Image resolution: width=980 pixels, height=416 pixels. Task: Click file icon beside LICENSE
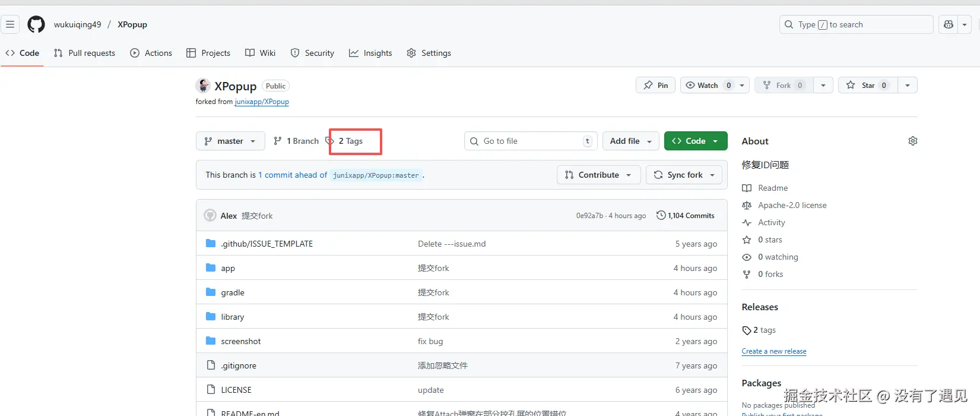point(211,389)
